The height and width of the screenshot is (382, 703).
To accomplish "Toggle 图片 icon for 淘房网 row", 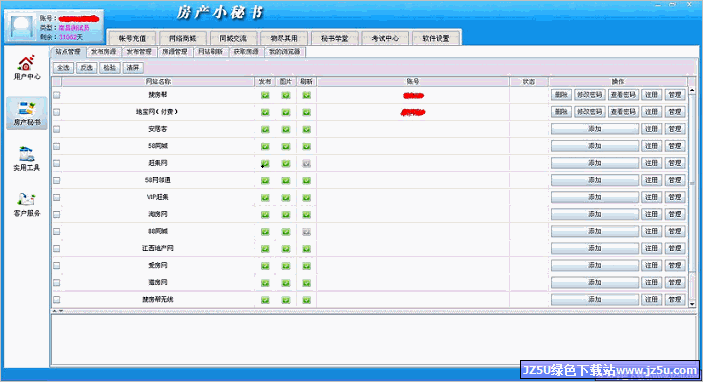I will (x=286, y=214).
